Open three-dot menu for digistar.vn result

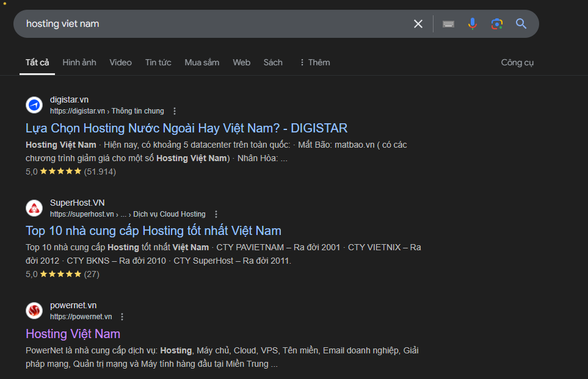click(175, 111)
